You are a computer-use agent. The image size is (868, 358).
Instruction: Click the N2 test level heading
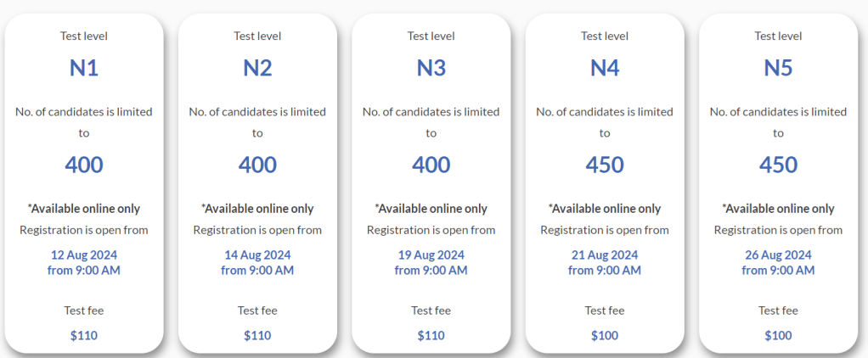click(x=257, y=69)
